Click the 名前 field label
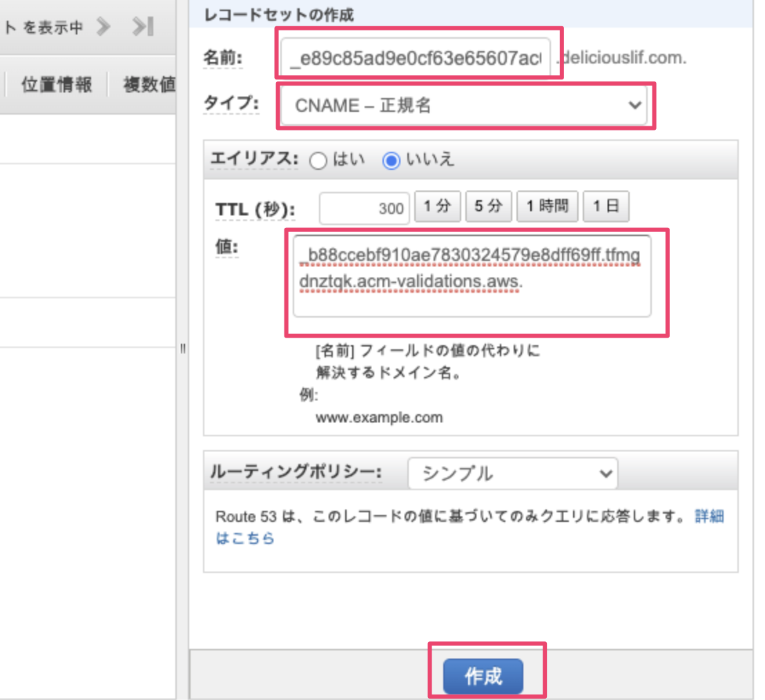This screenshot has height=700, width=765. 222,58
